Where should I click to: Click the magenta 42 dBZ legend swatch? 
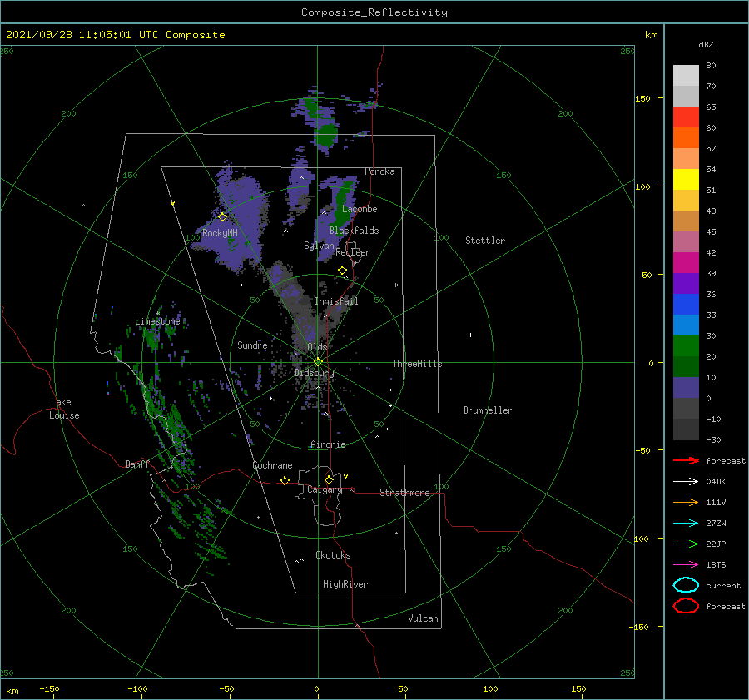(686, 262)
